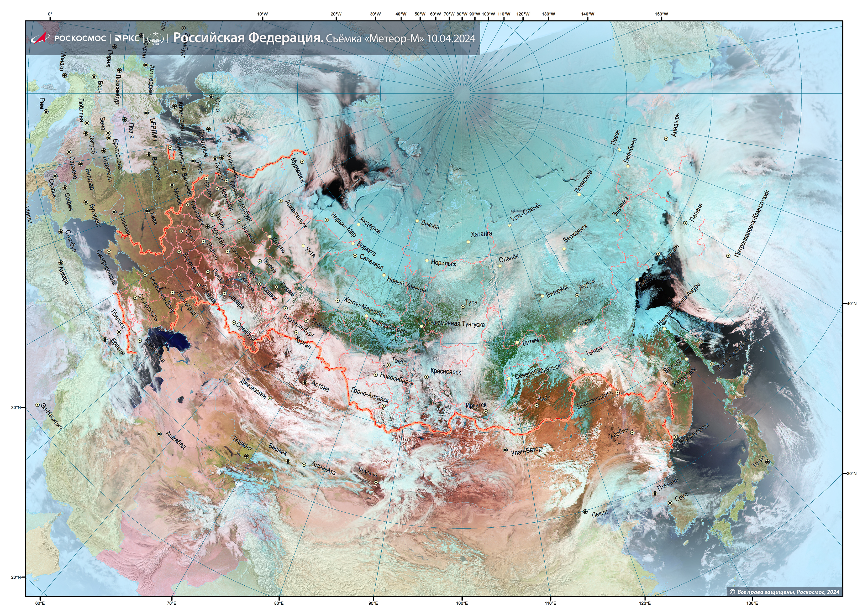The height and width of the screenshot is (614, 868).
Task: Click the Tokyo (Токио) city marker dot
Action: click(x=767, y=461)
